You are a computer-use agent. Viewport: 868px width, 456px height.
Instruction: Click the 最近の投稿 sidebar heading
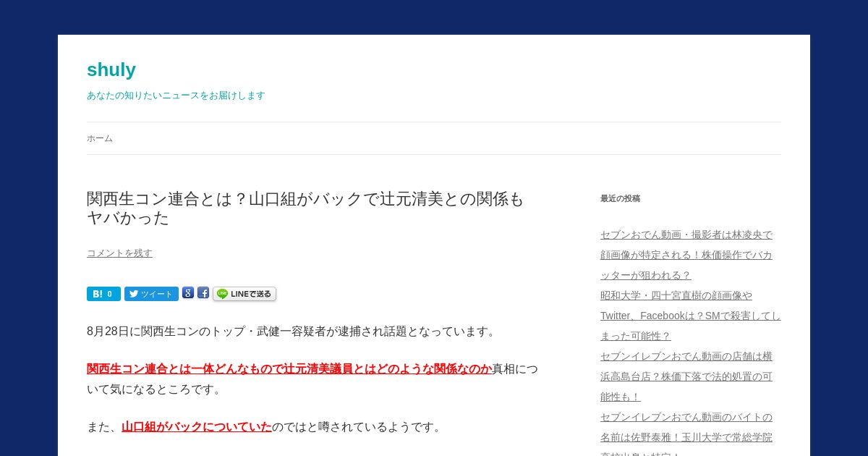tap(620, 198)
